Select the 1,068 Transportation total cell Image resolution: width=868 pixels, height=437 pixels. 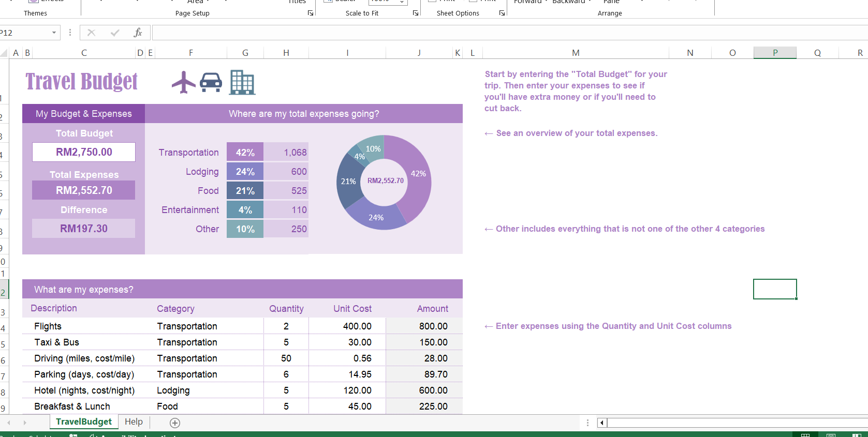[x=286, y=153]
